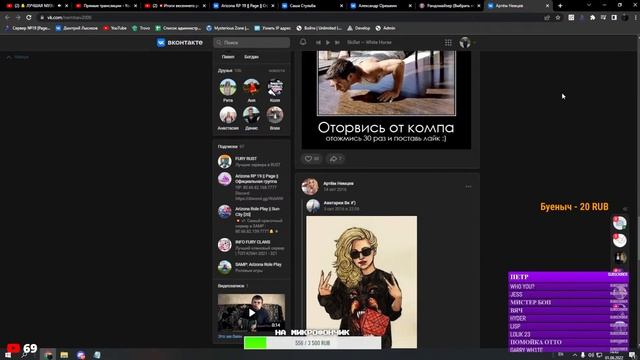The height and width of the screenshot is (360, 640).
Task: Play the White Horse track
Action: 328,42
